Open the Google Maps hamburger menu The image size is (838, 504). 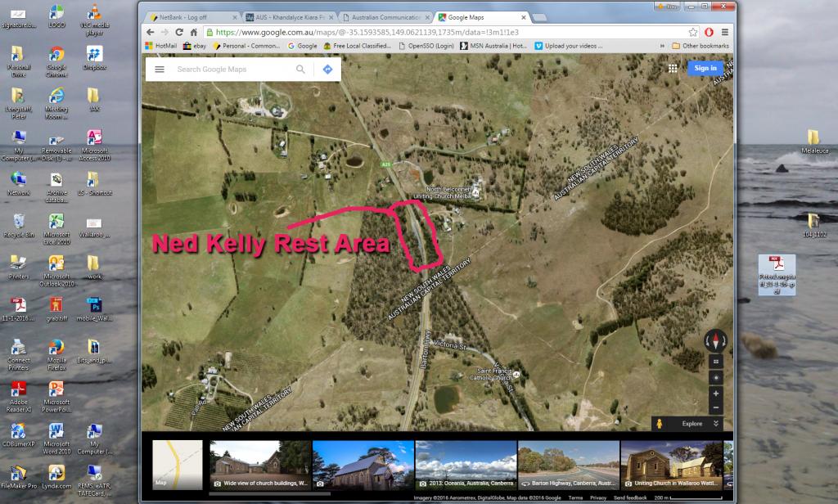pyautogui.click(x=160, y=70)
